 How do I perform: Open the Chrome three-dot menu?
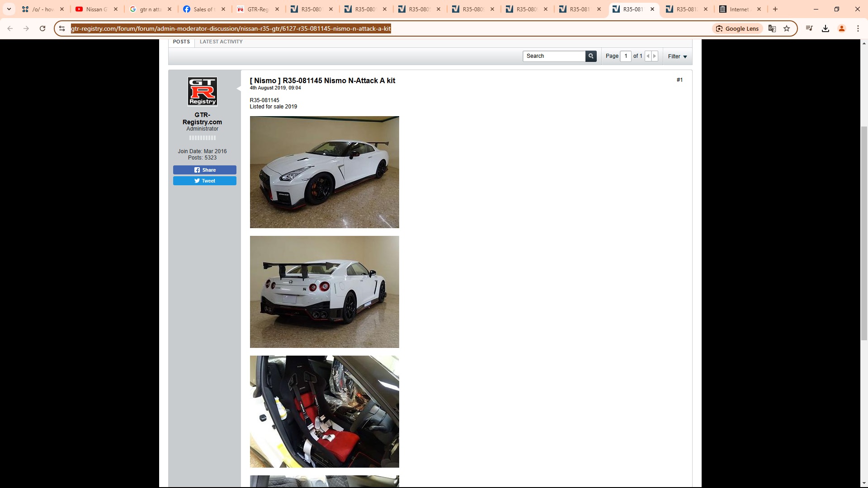[x=858, y=28]
